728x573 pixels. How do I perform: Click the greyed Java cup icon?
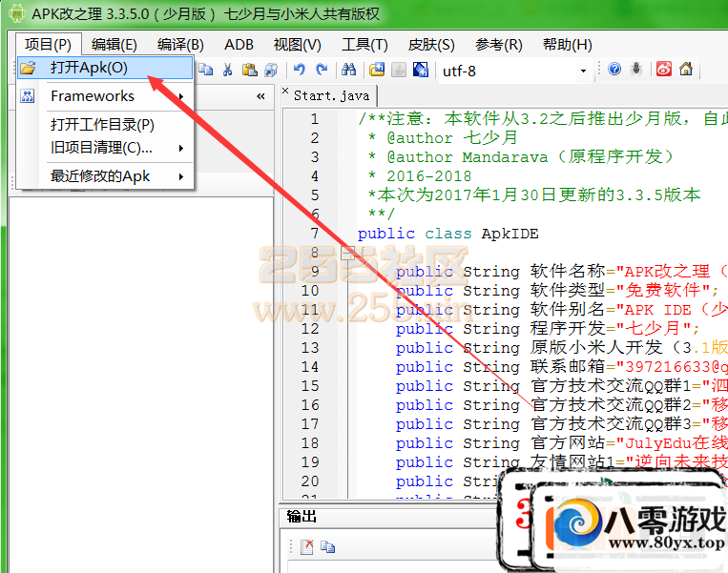(399, 70)
